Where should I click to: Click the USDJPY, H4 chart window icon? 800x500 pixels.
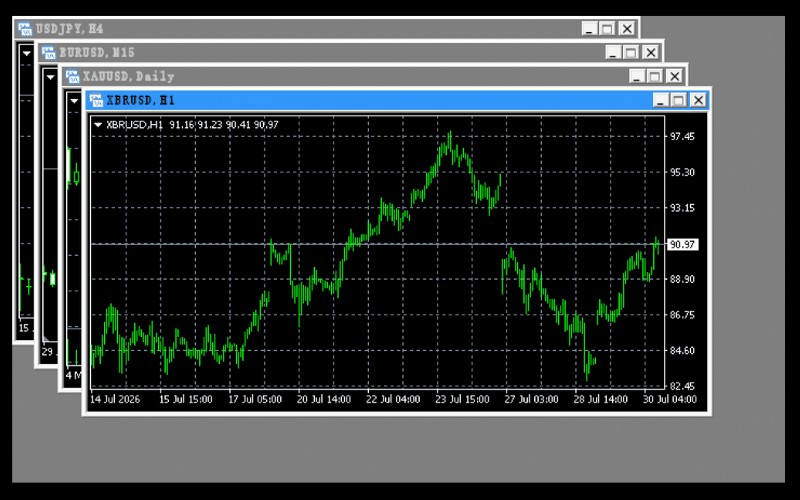tap(25, 29)
